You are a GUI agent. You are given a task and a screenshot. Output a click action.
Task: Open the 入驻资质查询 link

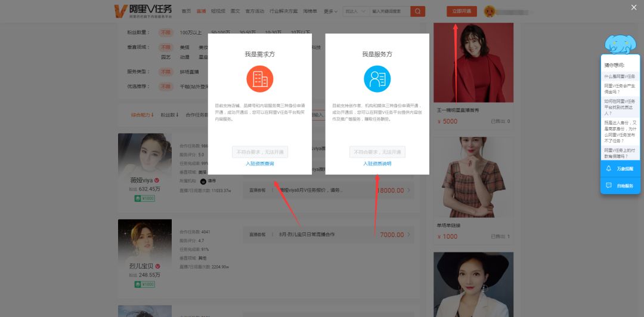pos(259,164)
